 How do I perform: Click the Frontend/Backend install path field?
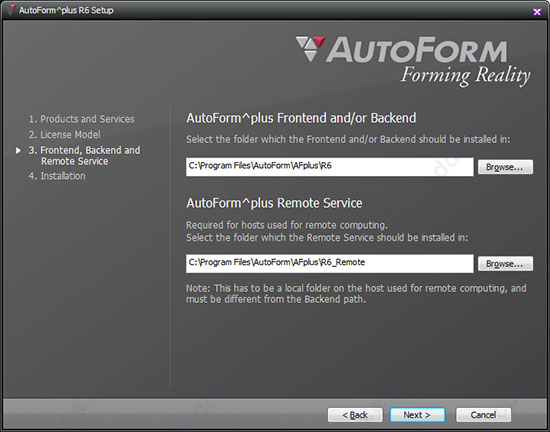(x=330, y=167)
